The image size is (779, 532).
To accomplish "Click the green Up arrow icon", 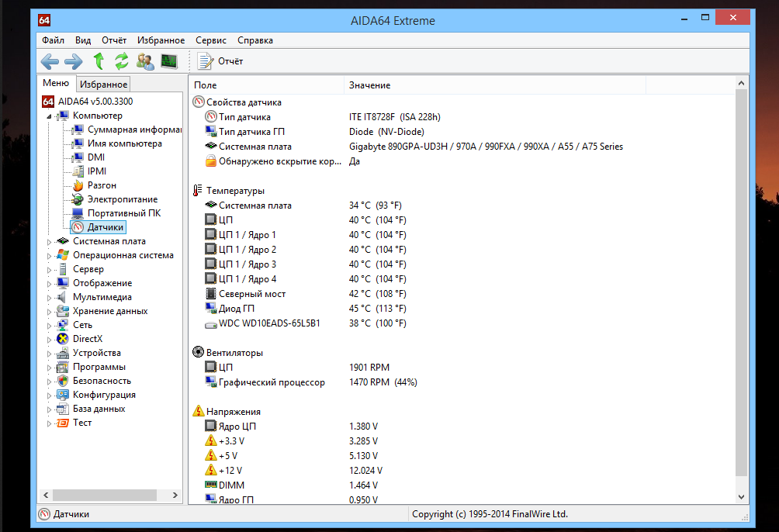I will pyautogui.click(x=99, y=61).
